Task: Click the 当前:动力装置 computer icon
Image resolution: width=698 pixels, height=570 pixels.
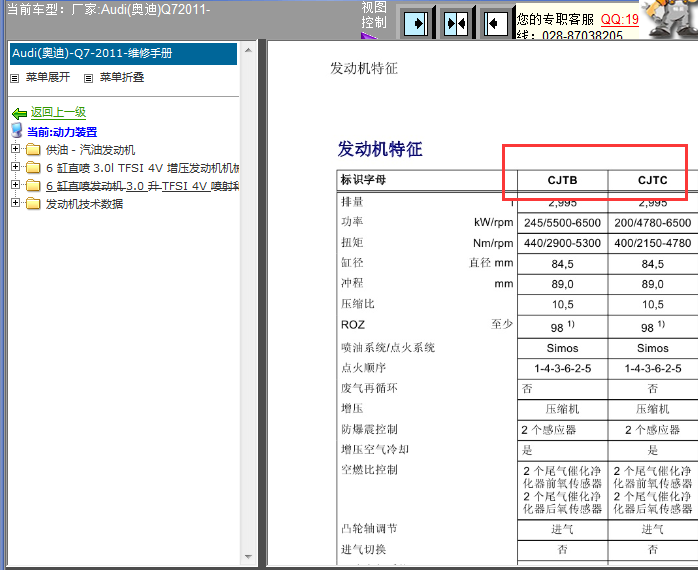Action: click(x=17, y=131)
